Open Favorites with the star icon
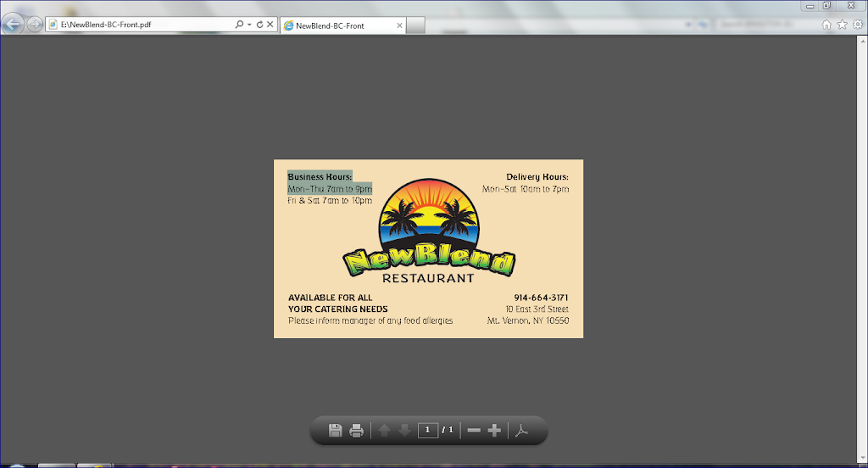 coord(842,25)
